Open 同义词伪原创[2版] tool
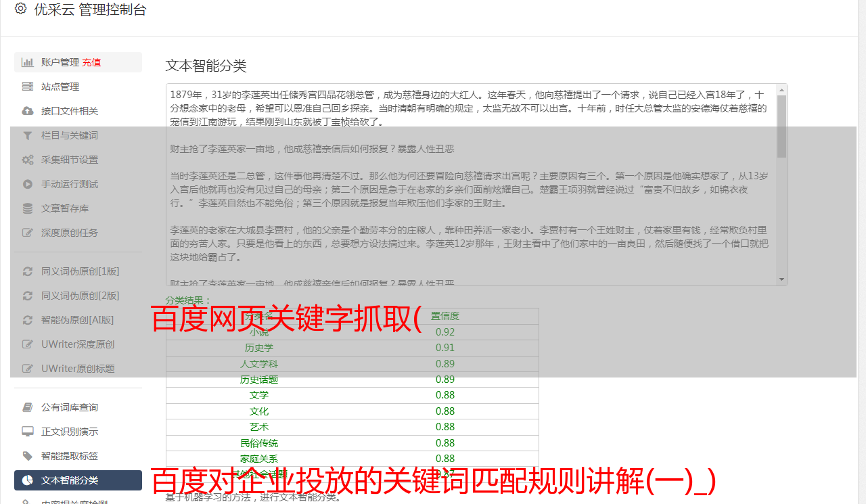The width and height of the screenshot is (866, 504). (78, 296)
